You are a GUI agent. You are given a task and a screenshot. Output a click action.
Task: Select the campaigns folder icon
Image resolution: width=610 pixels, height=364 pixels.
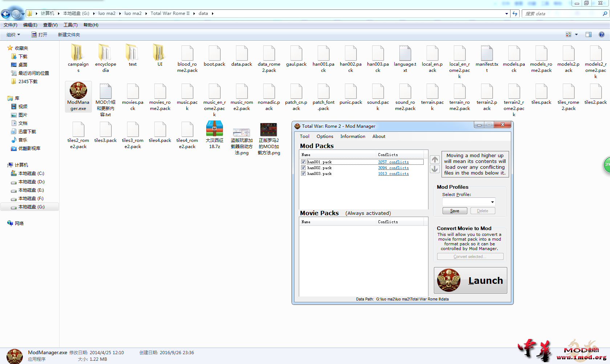coord(77,53)
